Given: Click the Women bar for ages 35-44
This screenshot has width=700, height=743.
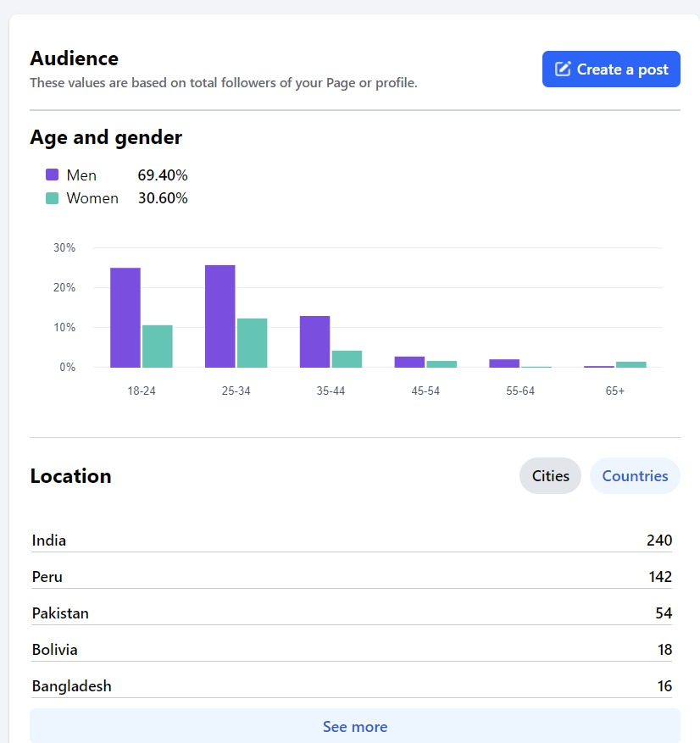Looking at the screenshot, I should (347, 359).
